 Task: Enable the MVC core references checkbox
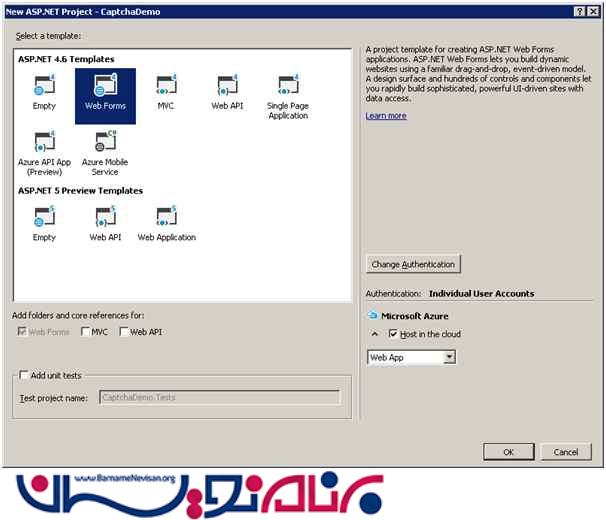pyautogui.click(x=85, y=332)
